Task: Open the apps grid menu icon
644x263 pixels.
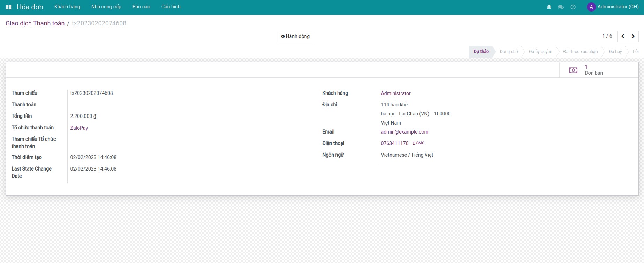Action: point(8,7)
